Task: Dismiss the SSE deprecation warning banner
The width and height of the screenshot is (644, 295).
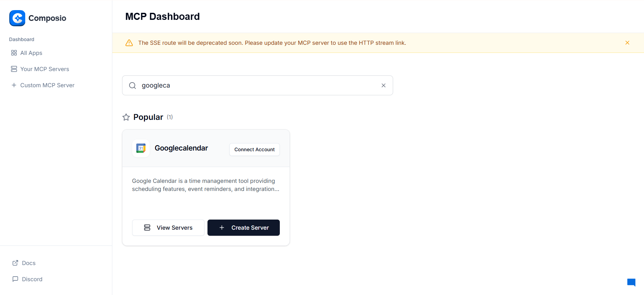Action: tap(627, 43)
